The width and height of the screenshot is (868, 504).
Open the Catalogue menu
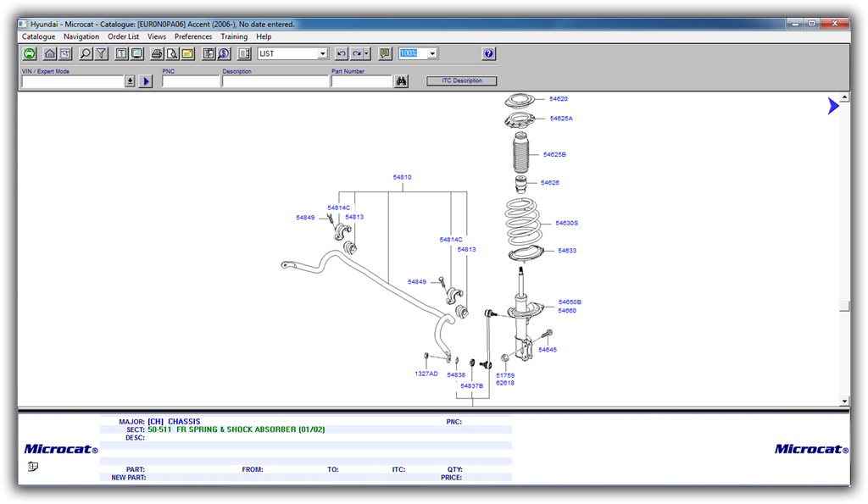(x=39, y=36)
